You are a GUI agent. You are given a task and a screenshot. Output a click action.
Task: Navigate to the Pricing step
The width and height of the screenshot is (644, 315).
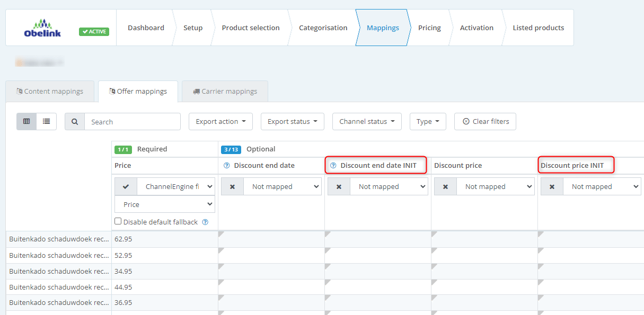coord(429,28)
